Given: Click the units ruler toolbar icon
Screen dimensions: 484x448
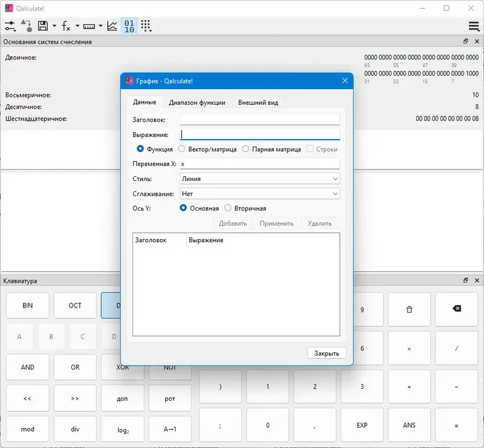Looking at the screenshot, I should (x=89, y=26).
